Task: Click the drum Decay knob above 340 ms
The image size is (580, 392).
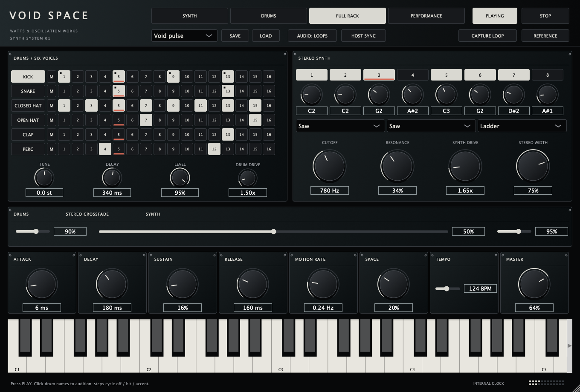Action: 112,178
